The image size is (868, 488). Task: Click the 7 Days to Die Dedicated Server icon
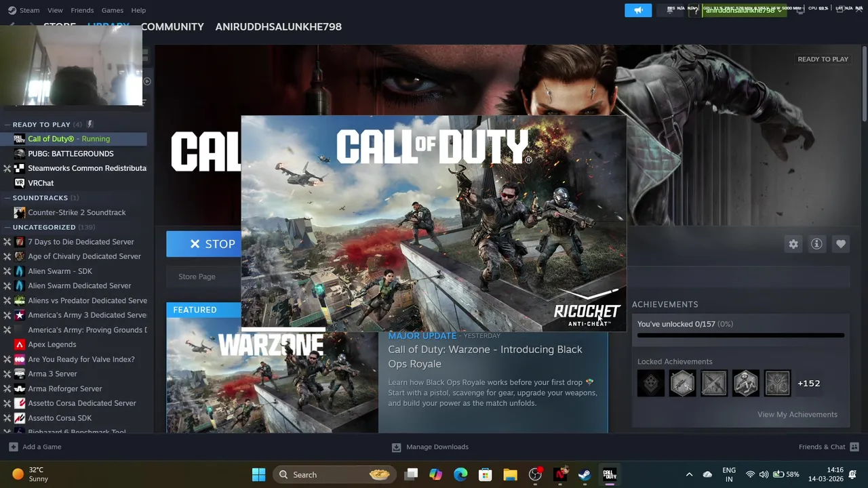20,242
